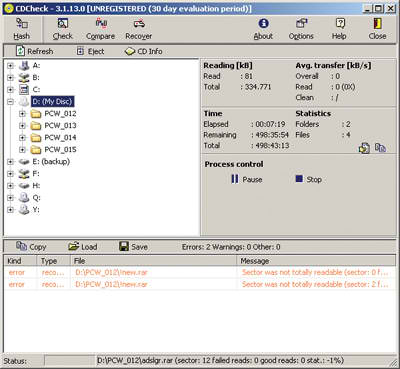Screen dimensions: 400x369
Task: Expand the PCW_013 folder
Action: tap(23, 126)
